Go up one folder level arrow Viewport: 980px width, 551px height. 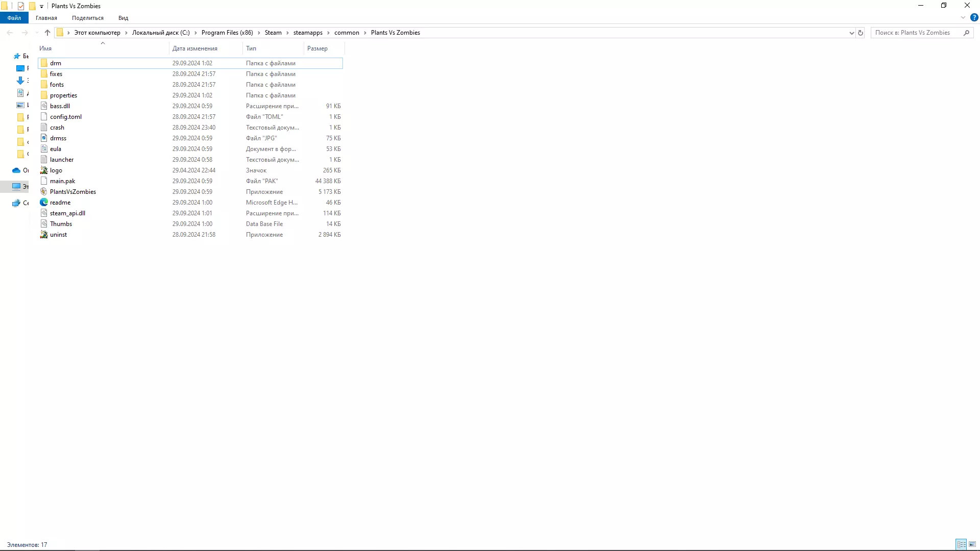pos(47,33)
